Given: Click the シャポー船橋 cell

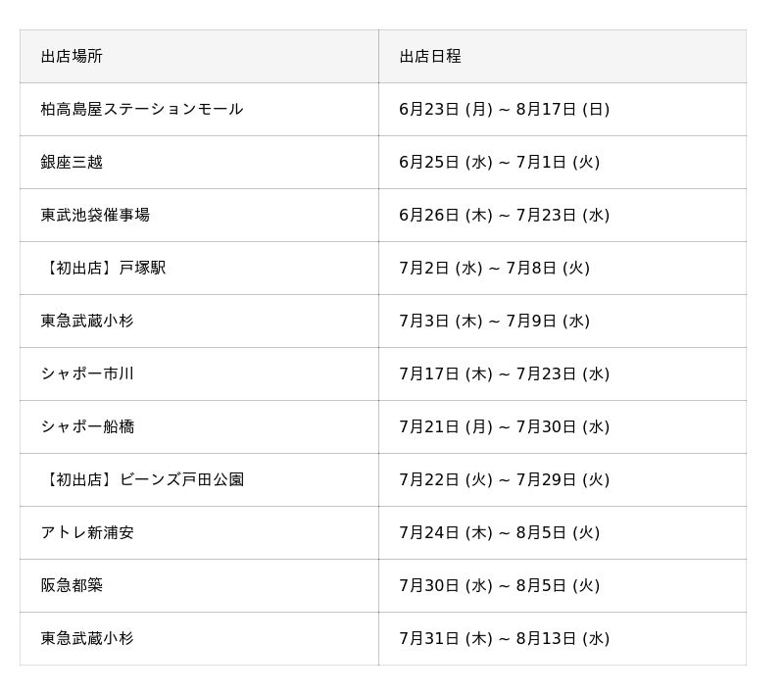Looking at the screenshot, I should pyautogui.click(x=87, y=427).
